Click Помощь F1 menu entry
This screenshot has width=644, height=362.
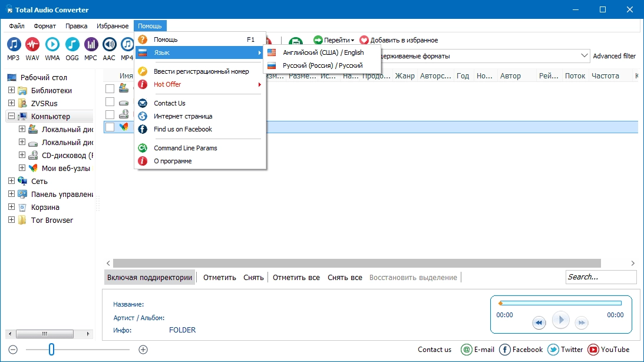point(200,40)
